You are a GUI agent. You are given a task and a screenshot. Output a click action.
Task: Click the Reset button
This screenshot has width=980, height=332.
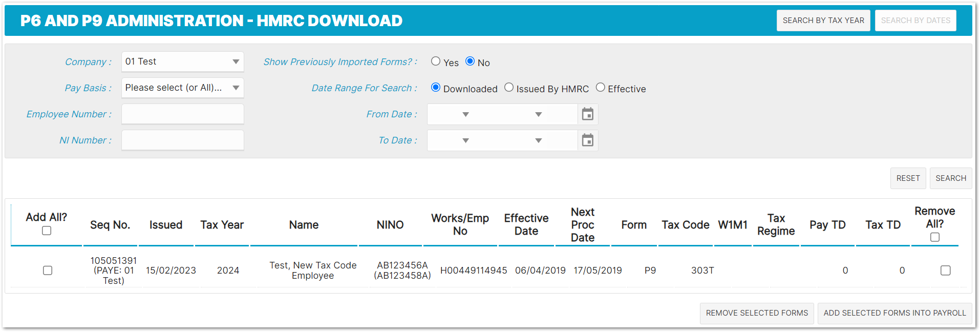(908, 178)
